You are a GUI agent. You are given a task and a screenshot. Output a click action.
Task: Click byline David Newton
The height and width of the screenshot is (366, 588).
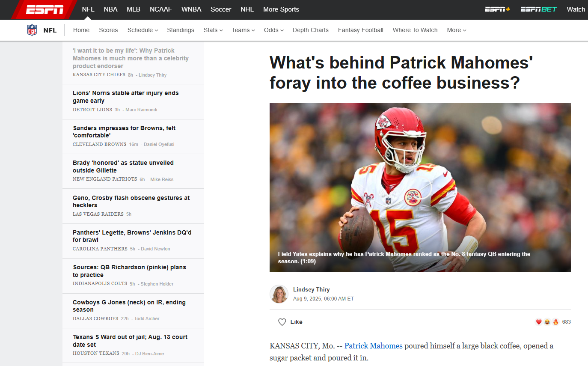coord(155,249)
